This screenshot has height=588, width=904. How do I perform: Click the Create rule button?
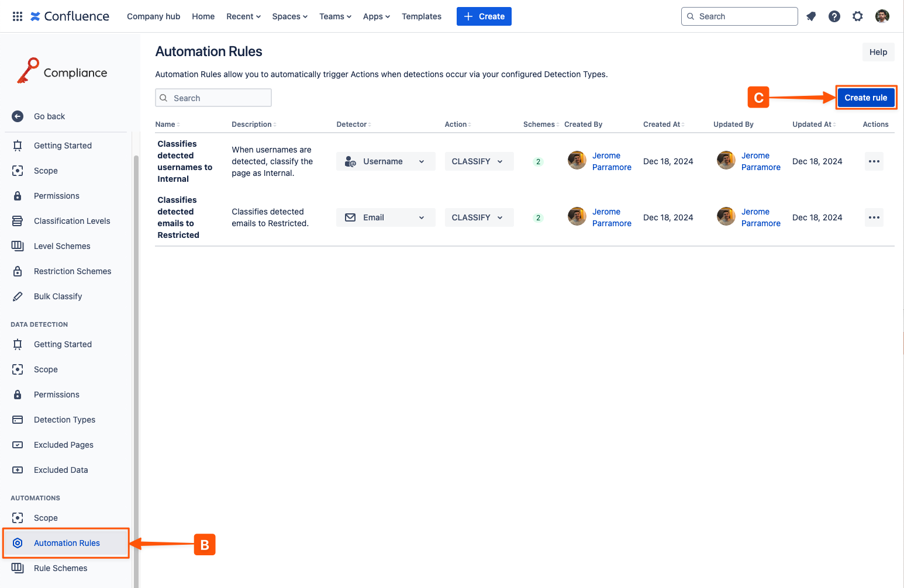[x=865, y=98]
